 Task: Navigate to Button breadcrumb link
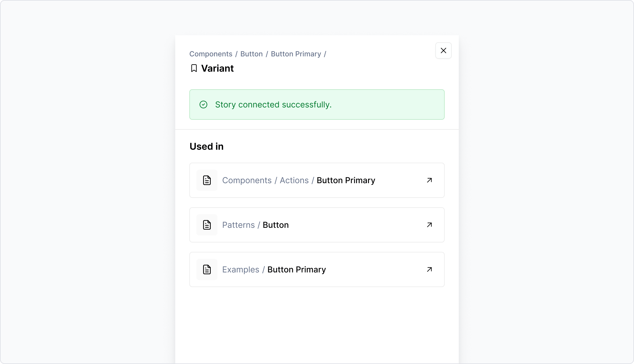coord(252,54)
